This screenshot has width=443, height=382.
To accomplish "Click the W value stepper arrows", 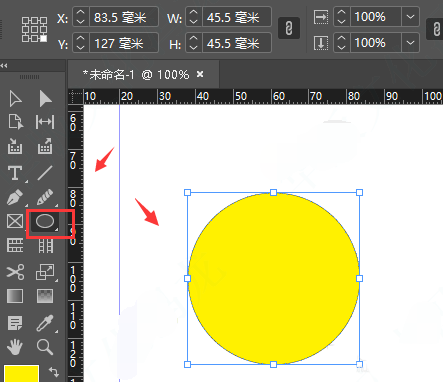I will coord(194,17).
